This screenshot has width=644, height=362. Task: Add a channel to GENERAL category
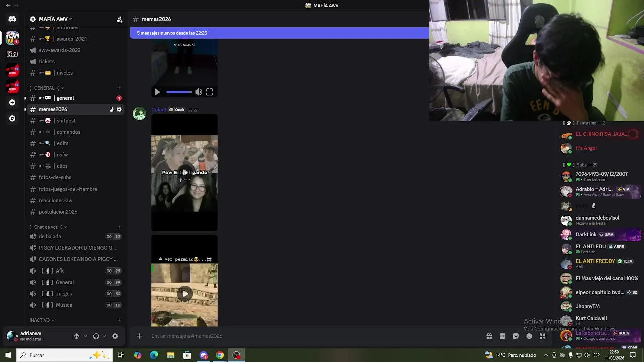(119, 88)
